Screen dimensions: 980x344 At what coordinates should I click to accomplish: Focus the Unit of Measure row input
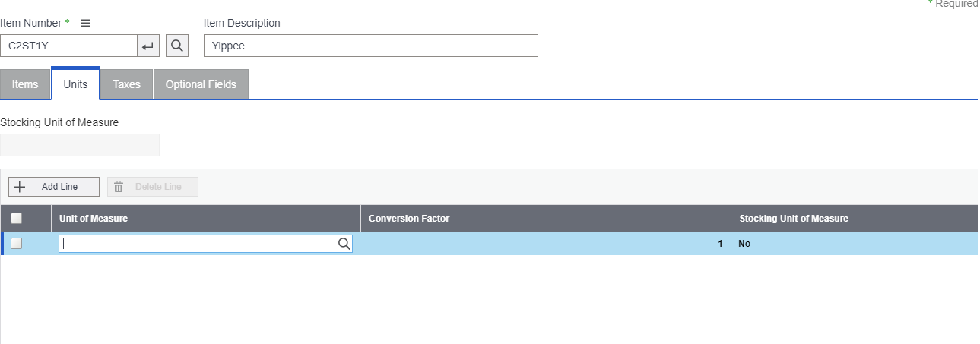coord(198,244)
